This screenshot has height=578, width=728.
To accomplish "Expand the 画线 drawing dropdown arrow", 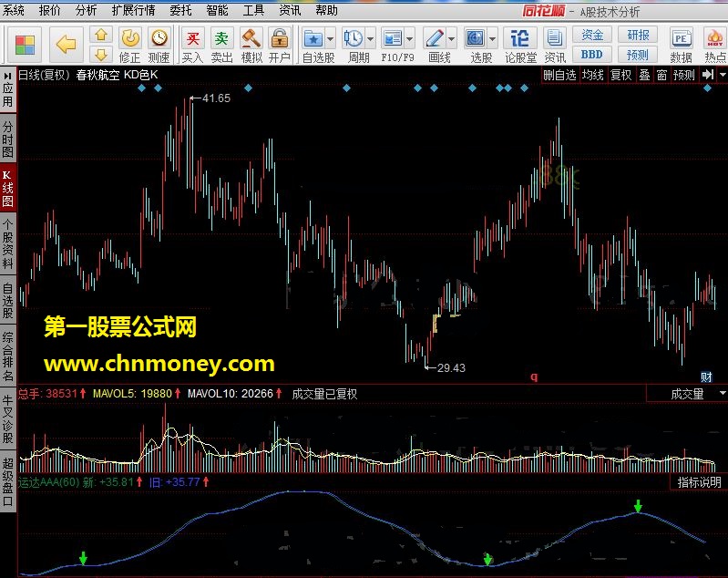I will click(451, 39).
